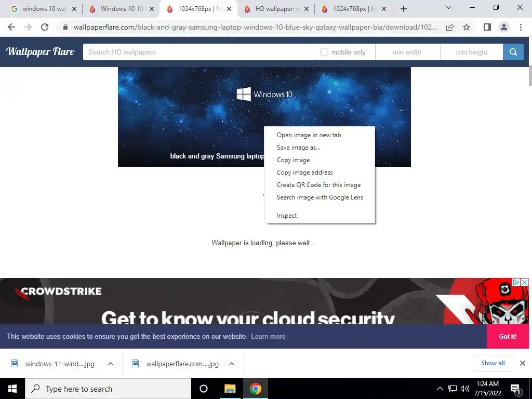Viewport: 532px width, 399px height.
Task: Share this page via the share icon
Action: tap(450, 27)
